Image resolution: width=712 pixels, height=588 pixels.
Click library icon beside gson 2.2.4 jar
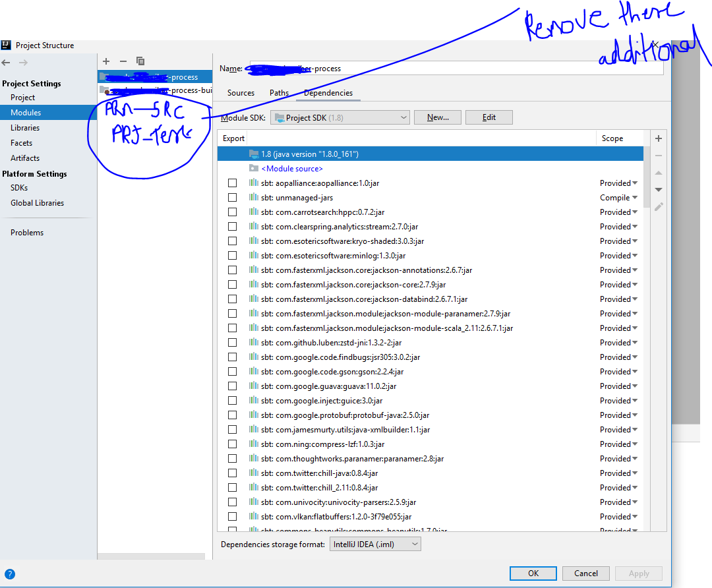[x=253, y=371]
